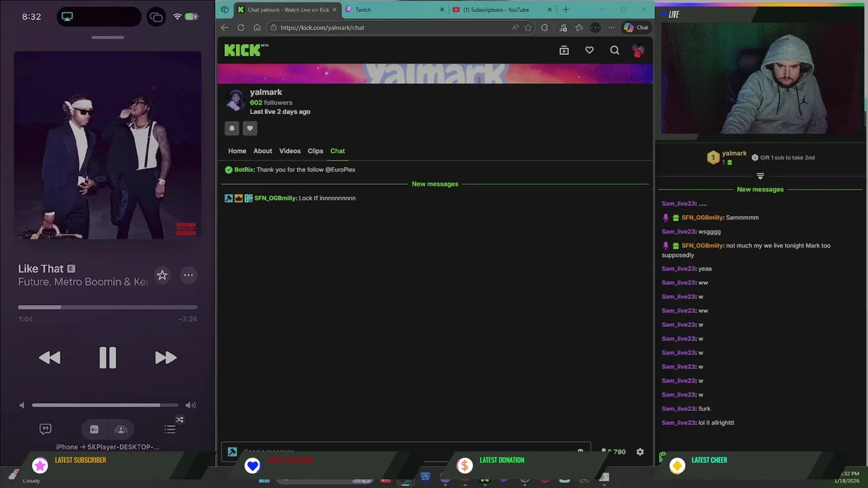Click the Kick logo

tap(246, 50)
